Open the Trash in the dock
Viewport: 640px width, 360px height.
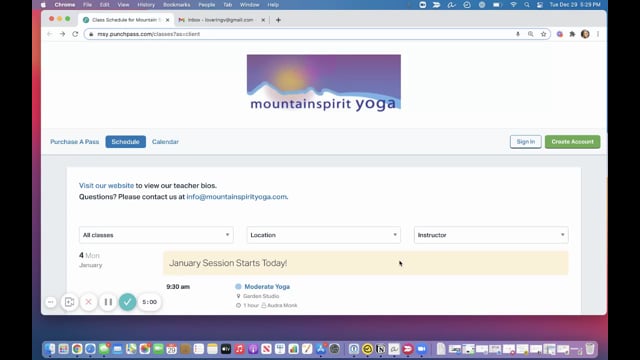(x=590, y=349)
